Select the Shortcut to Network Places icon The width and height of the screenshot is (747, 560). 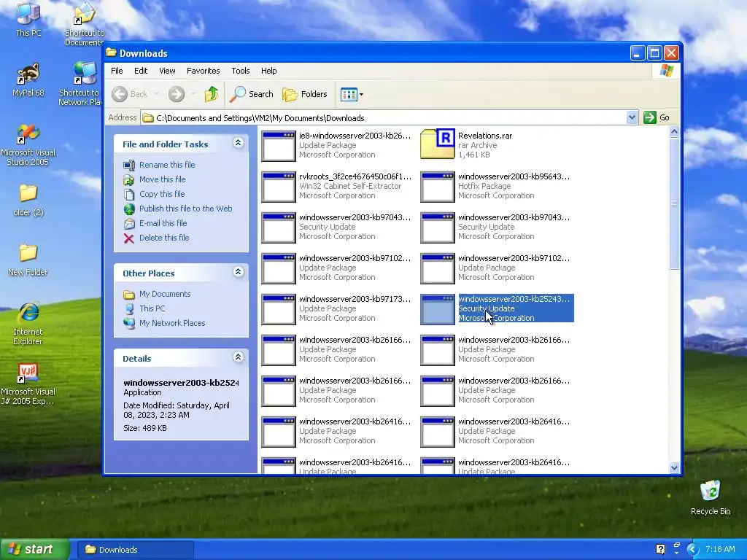(x=81, y=84)
